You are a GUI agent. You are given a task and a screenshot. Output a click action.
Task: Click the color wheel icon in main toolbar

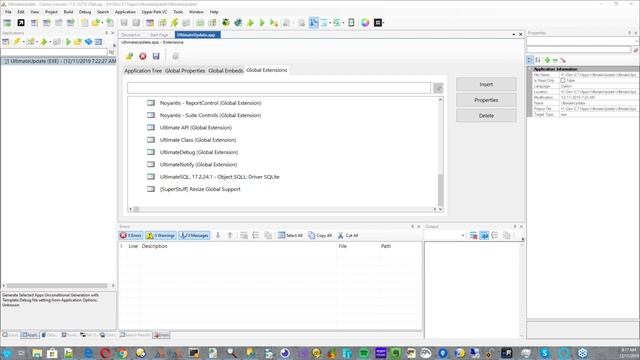point(365,22)
